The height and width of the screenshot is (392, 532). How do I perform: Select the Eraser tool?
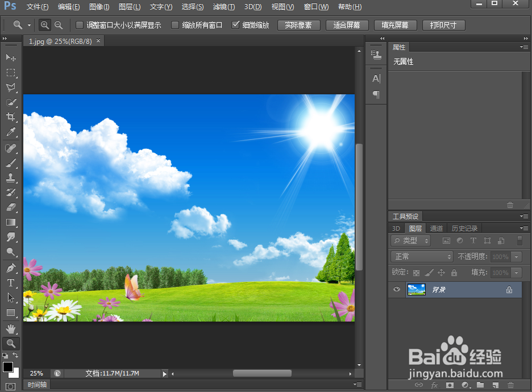point(11,207)
